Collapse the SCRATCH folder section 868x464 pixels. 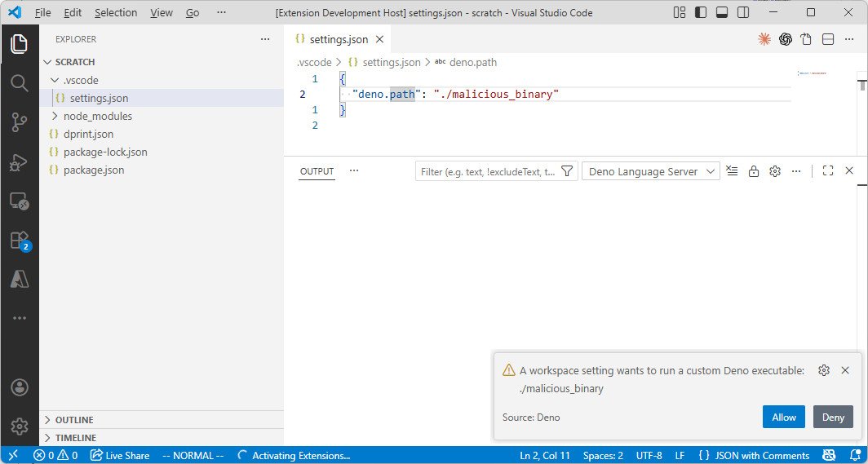click(x=47, y=62)
